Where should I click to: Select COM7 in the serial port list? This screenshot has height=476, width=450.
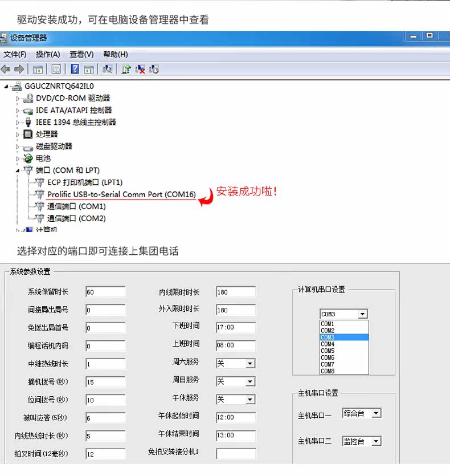tap(344, 364)
